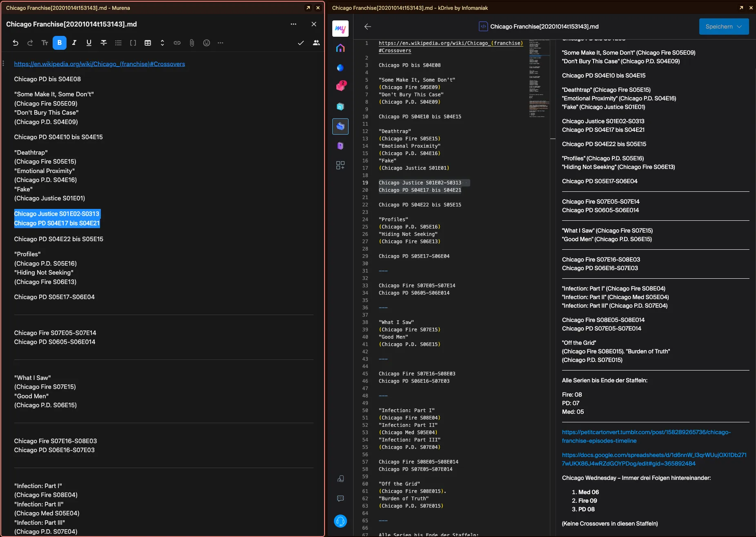This screenshot has height=537, width=756.
Task: Open the toolbar overflow more options menu
Action: pyautogui.click(x=220, y=43)
